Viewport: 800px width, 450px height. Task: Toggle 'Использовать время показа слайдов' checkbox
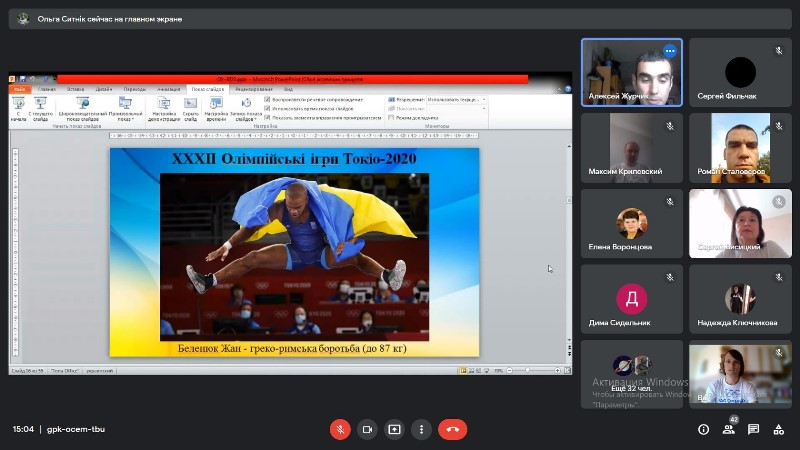point(267,108)
